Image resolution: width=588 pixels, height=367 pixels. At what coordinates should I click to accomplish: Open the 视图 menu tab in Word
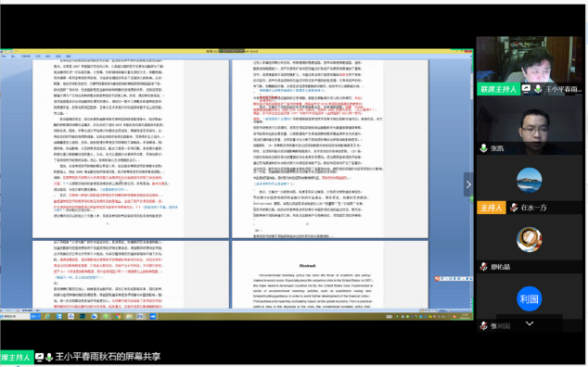click(x=69, y=57)
